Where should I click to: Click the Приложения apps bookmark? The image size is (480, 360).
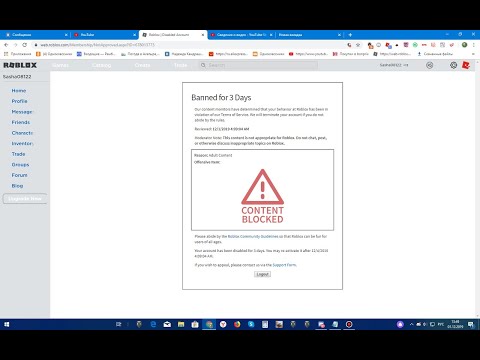coord(17,54)
